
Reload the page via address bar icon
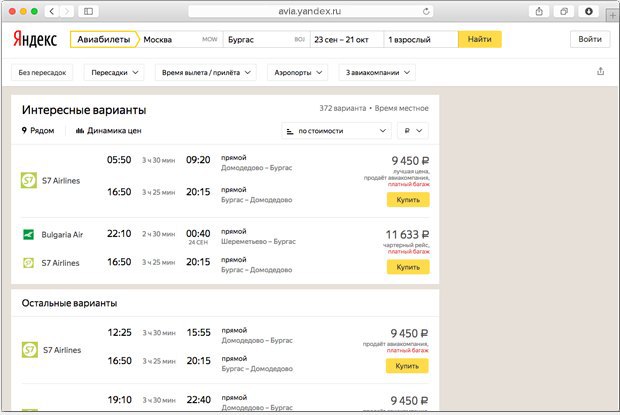click(x=426, y=11)
